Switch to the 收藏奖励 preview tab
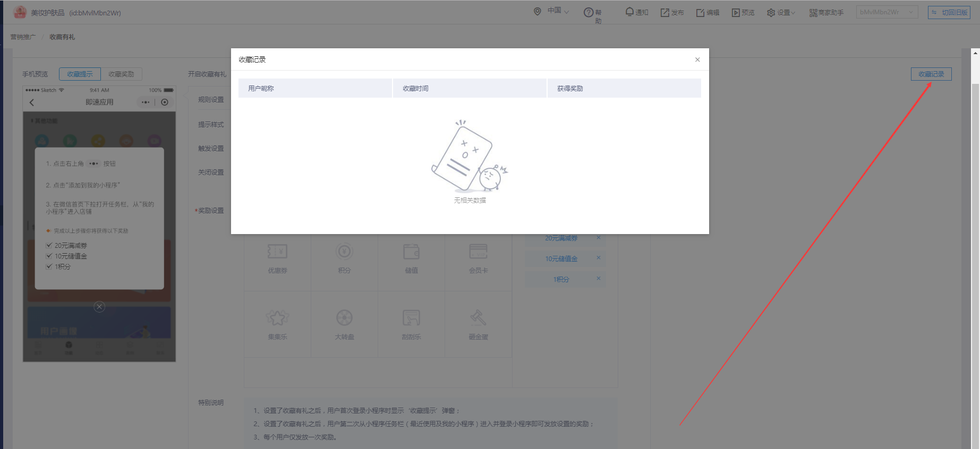Viewport: 980px width, 449px height. click(121, 74)
